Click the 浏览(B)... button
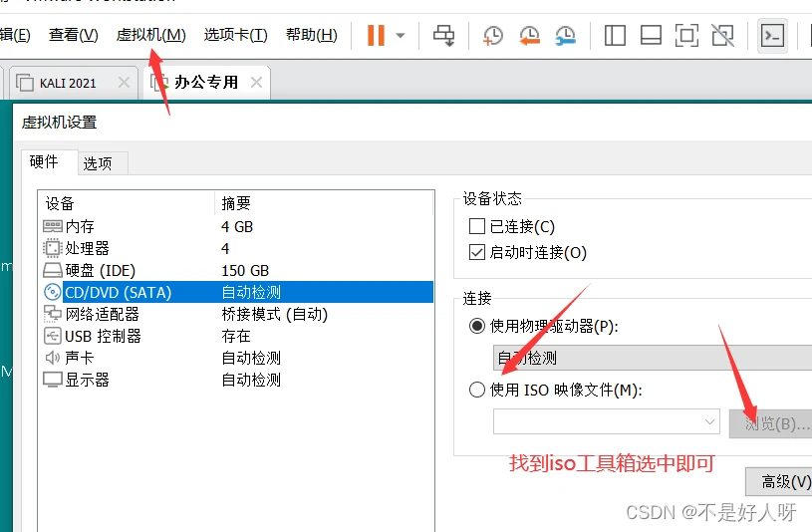Viewport: 812px width, 532px height. [770, 424]
